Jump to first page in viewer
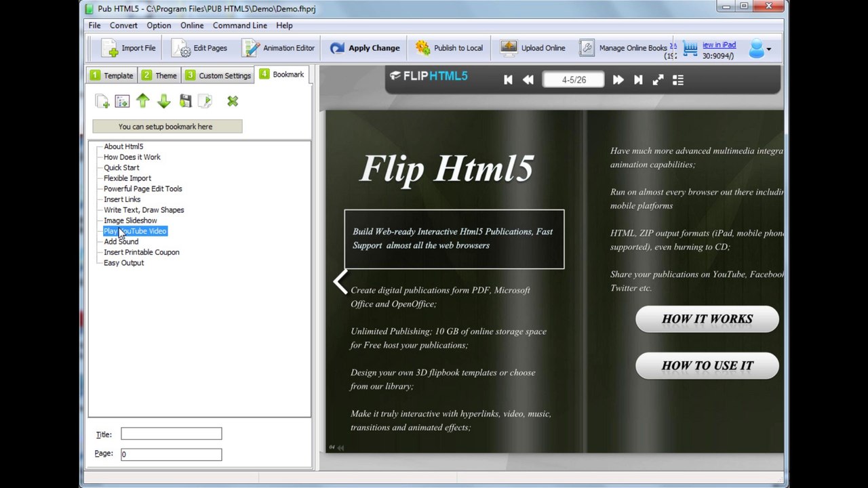The width and height of the screenshot is (868, 488). click(508, 79)
